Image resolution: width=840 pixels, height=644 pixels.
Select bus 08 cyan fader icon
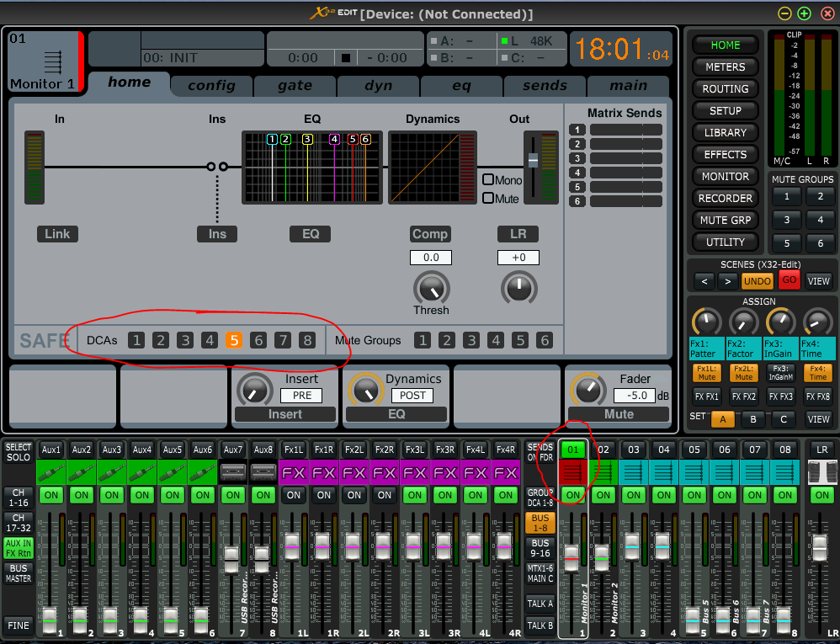tap(784, 472)
